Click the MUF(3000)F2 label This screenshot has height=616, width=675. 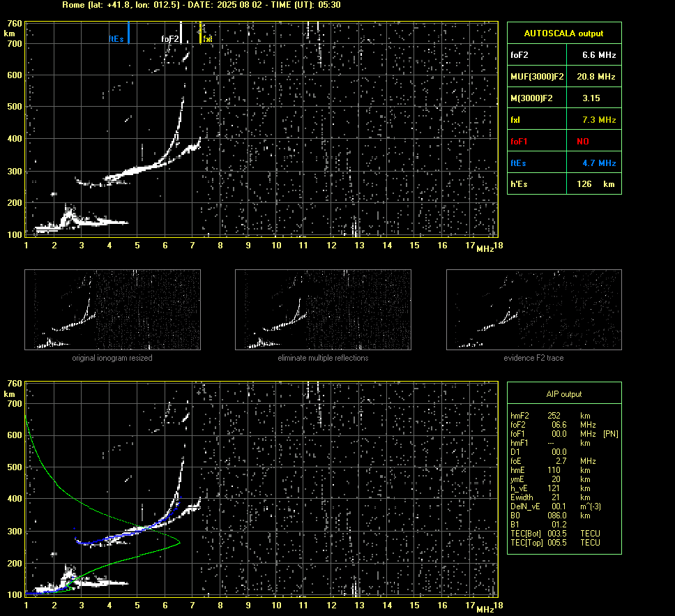[537, 77]
